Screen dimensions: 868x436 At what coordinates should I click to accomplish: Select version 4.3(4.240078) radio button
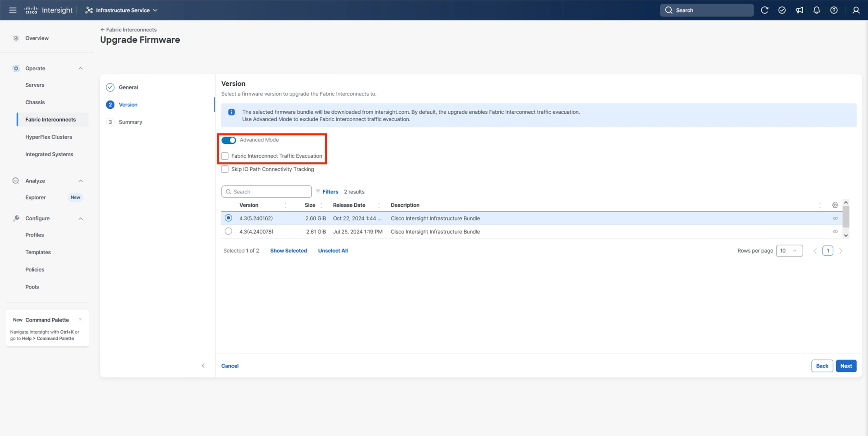tap(228, 231)
